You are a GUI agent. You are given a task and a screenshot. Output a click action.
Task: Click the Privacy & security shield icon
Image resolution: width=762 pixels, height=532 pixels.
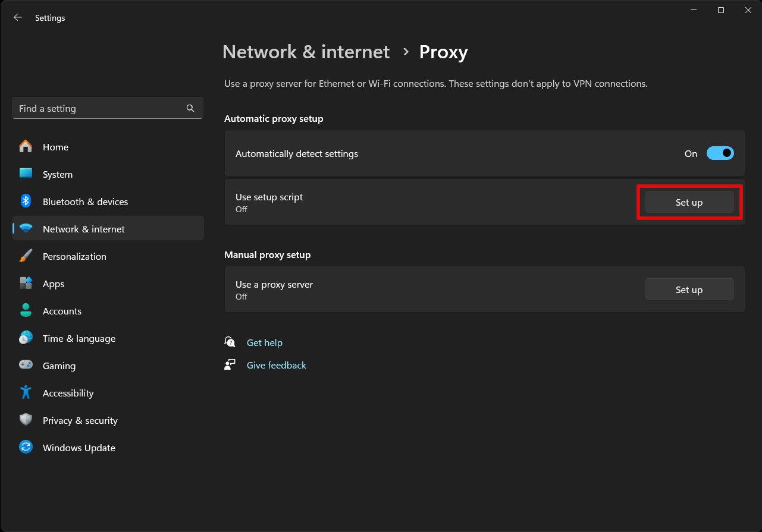coord(26,420)
